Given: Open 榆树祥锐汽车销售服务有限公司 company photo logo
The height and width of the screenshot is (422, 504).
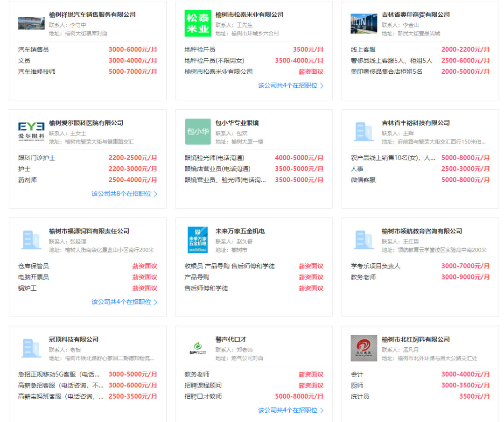Looking at the screenshot, I should click(x=31, y=23).
